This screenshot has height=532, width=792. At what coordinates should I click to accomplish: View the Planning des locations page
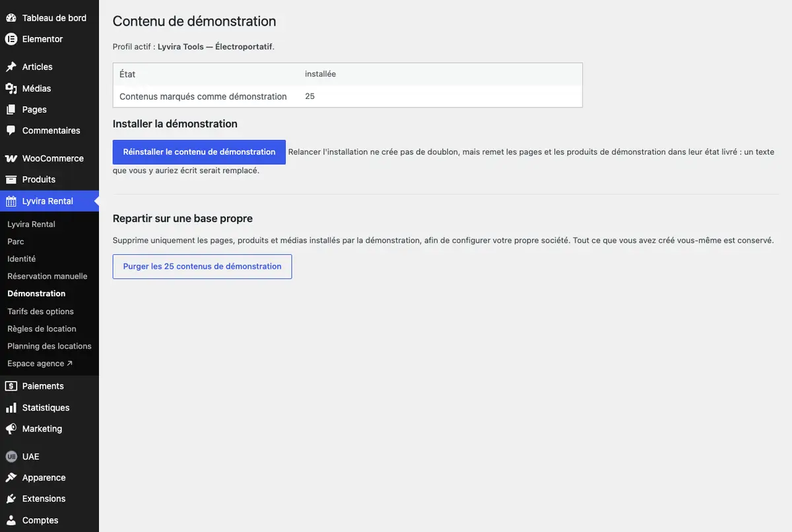click(49, 346)
